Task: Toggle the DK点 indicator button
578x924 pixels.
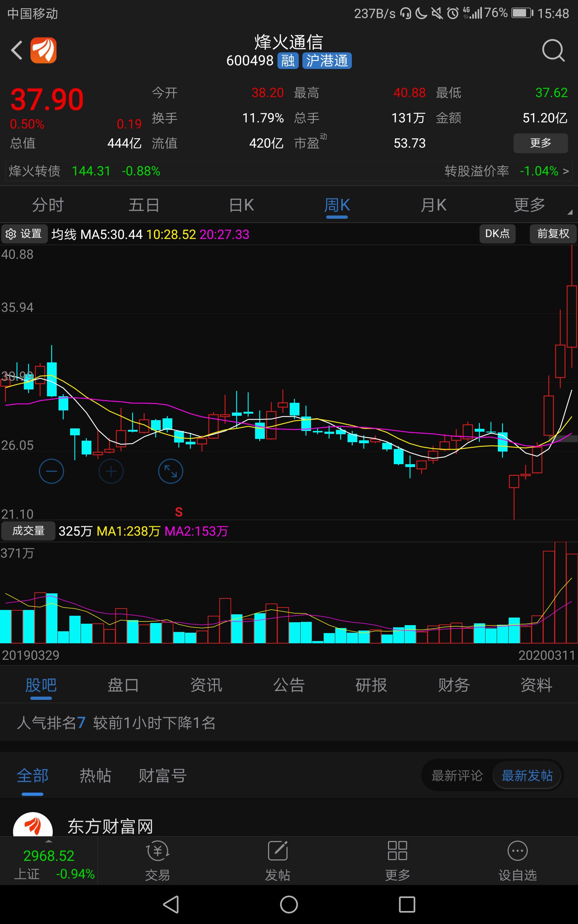Action: pos(497,234)
